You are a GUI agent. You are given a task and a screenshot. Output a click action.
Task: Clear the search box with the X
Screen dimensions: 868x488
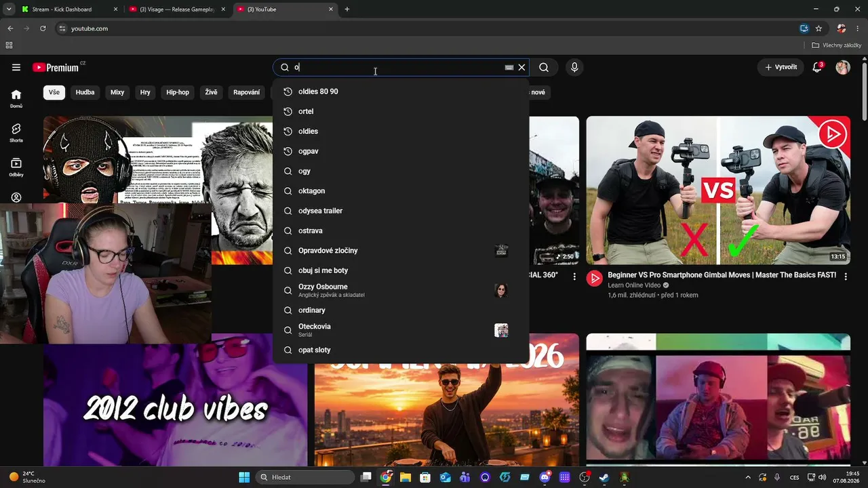(x=521, y=67)
